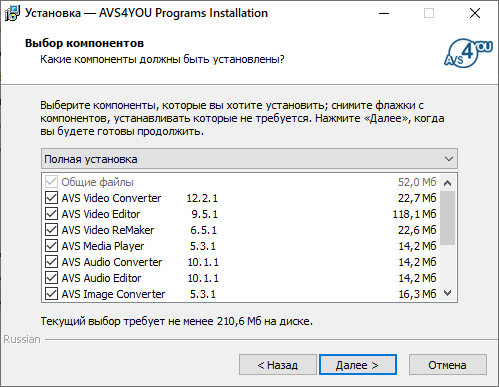Select the AVS Video Editor label
This screenshot has height=387, width=499.
coord(101,214)
